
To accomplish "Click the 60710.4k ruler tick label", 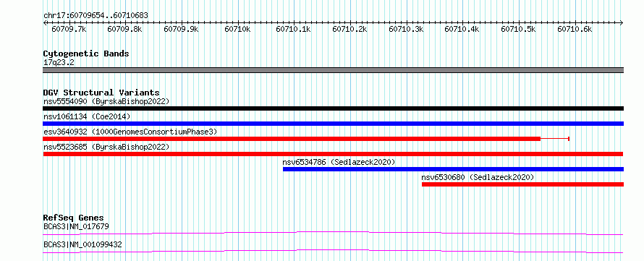I will click(462, 29).
